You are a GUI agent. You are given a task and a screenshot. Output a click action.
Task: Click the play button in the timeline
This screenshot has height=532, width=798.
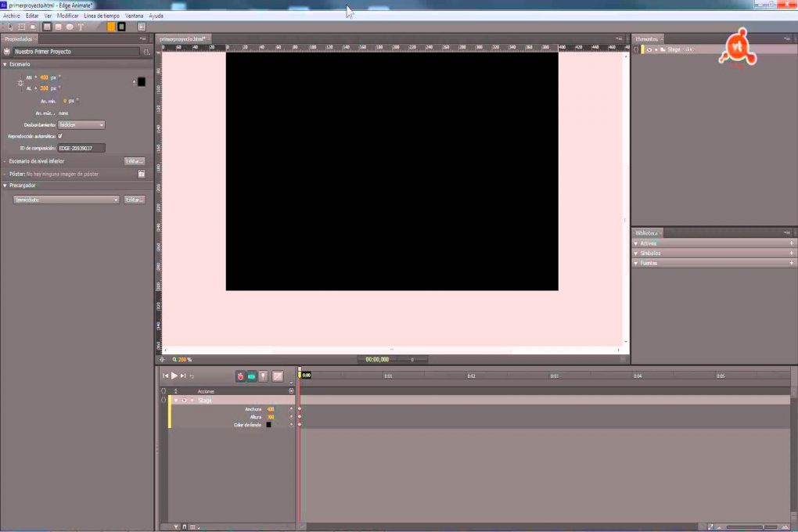[x=173, y=376]
